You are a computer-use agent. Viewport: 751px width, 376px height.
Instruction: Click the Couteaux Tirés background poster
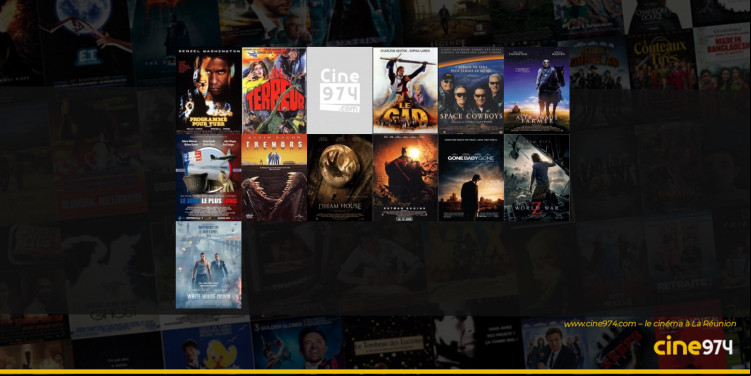tap(662, 60)
